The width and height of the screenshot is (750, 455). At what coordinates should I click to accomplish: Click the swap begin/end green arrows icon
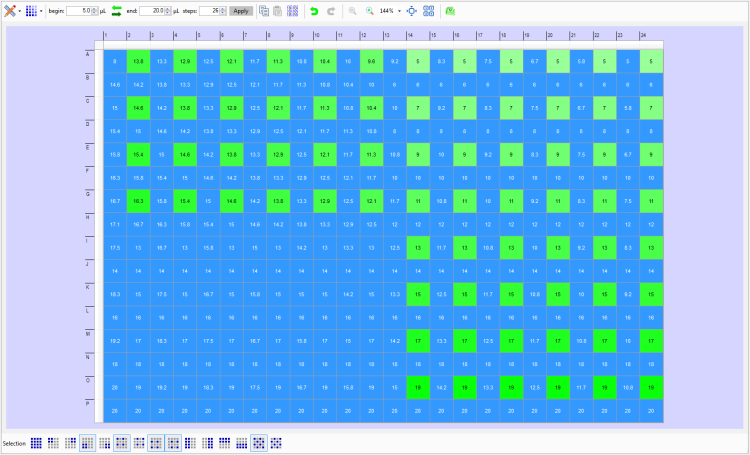pyautogui.click(x=116, y=10)
